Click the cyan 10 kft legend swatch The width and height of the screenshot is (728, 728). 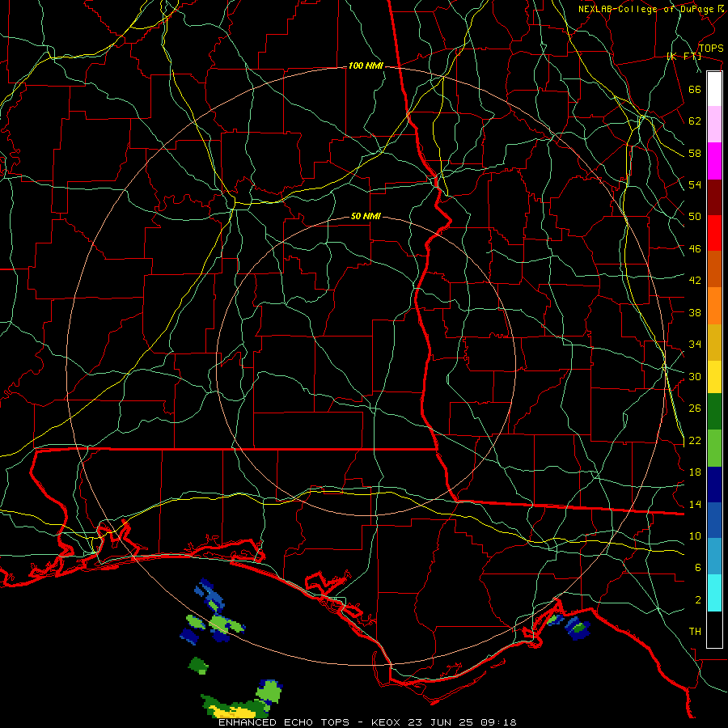[x=714, y=592]
